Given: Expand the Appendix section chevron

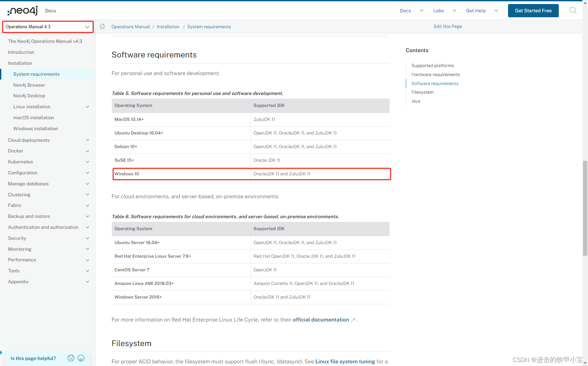Looking at the screenshot, I should tap(88, 282).
